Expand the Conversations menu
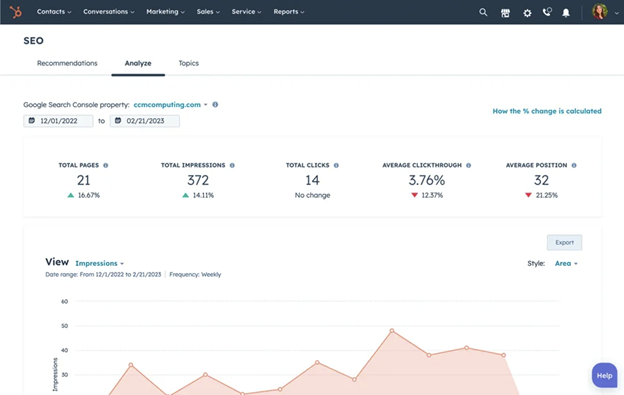This screenshot has height=395, width=624. [109, 12]
